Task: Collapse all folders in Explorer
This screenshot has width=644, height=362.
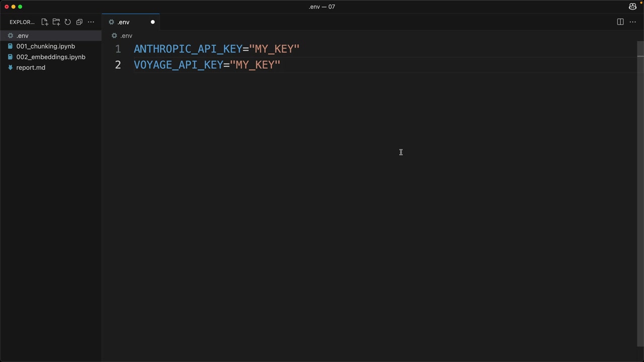Action: 79,22
